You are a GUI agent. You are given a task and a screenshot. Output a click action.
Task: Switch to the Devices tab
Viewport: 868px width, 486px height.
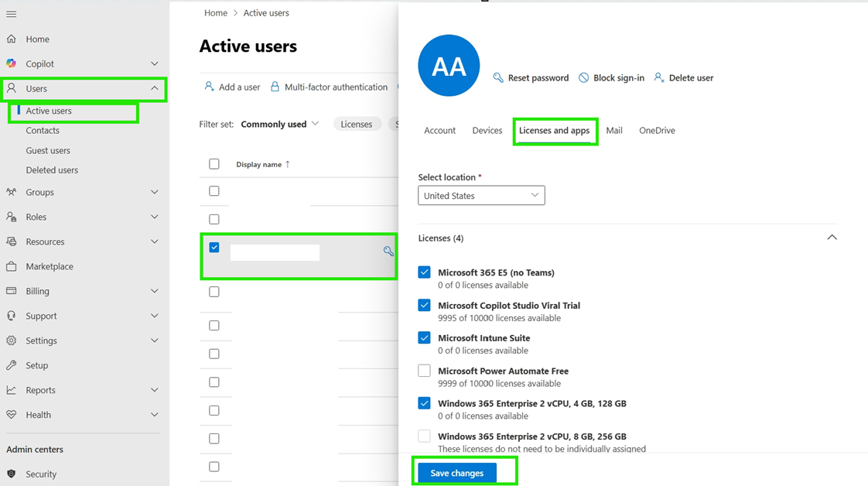pyautogui.click(x=487, y=131)
